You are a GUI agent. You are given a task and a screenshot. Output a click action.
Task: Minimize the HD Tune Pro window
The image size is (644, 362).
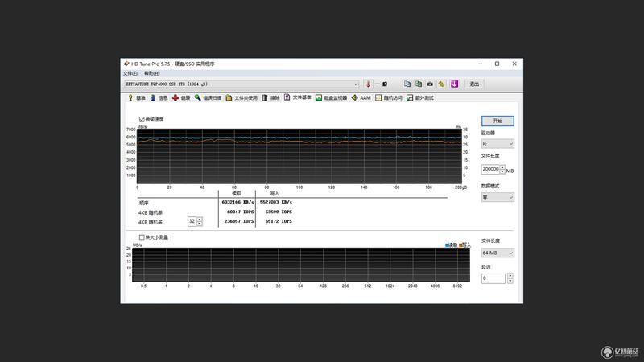[480, 64]
